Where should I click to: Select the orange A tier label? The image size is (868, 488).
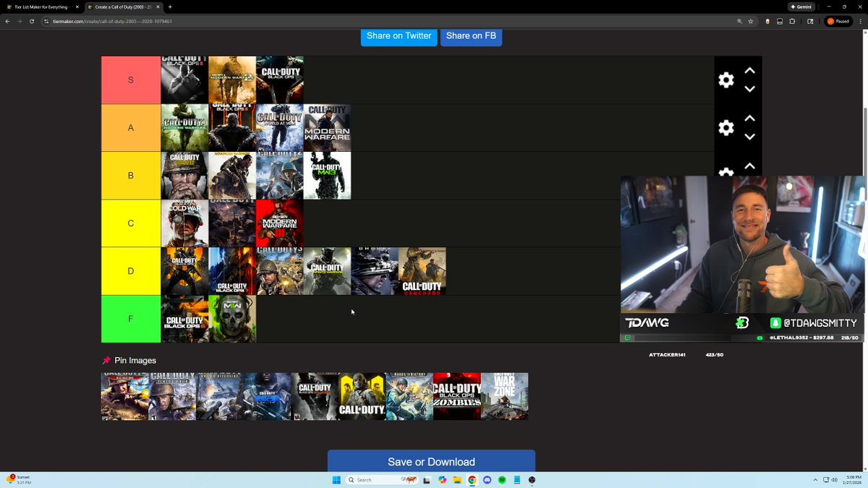coord(131,128)
